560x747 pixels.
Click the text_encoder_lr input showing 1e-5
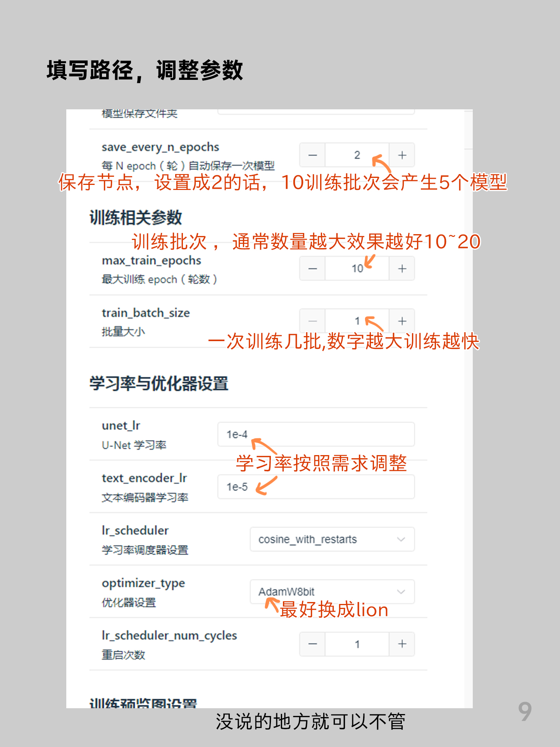click(x=316, y=487)
